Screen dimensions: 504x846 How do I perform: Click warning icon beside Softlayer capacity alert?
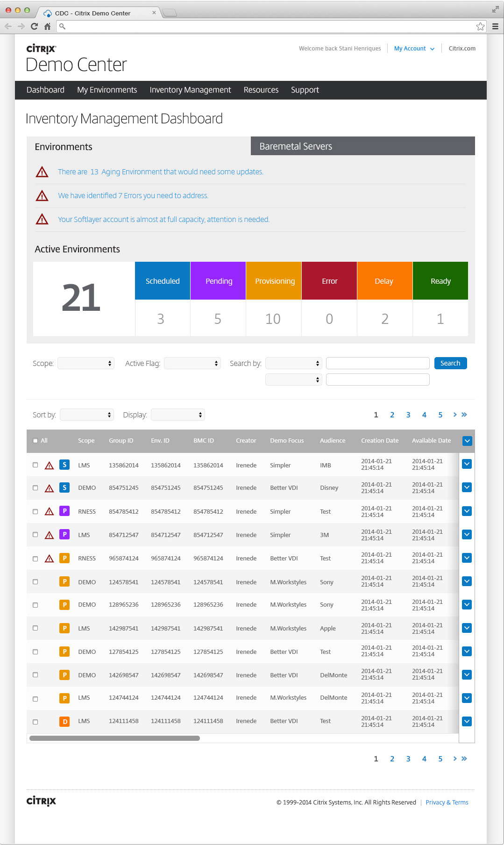[x=42, y=219]
